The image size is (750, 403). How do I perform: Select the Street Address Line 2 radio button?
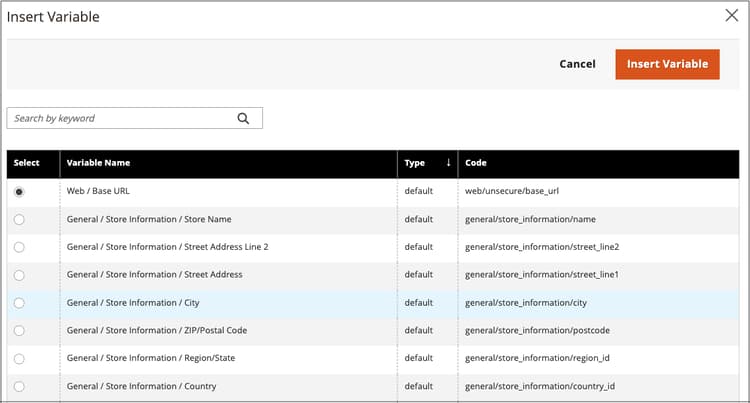(x=19, y=247)
